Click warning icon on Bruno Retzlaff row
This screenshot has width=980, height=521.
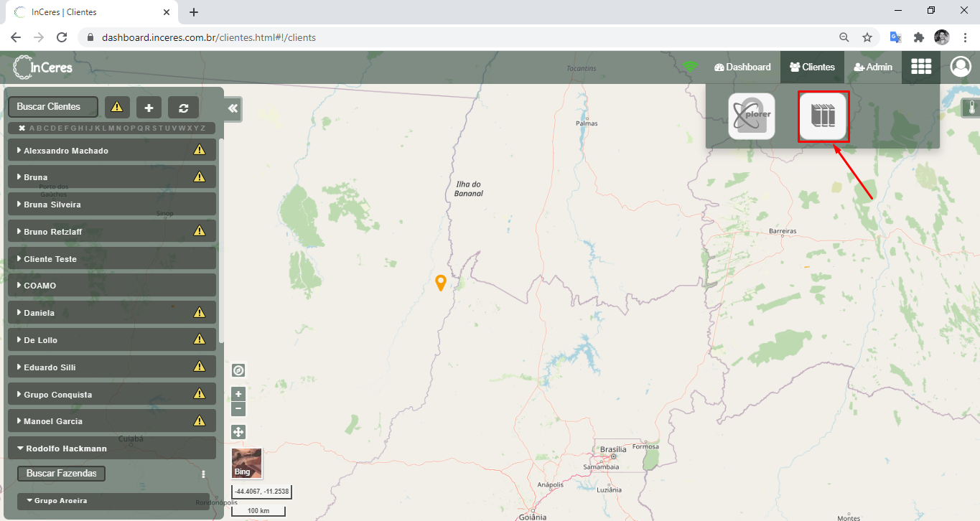200,231
